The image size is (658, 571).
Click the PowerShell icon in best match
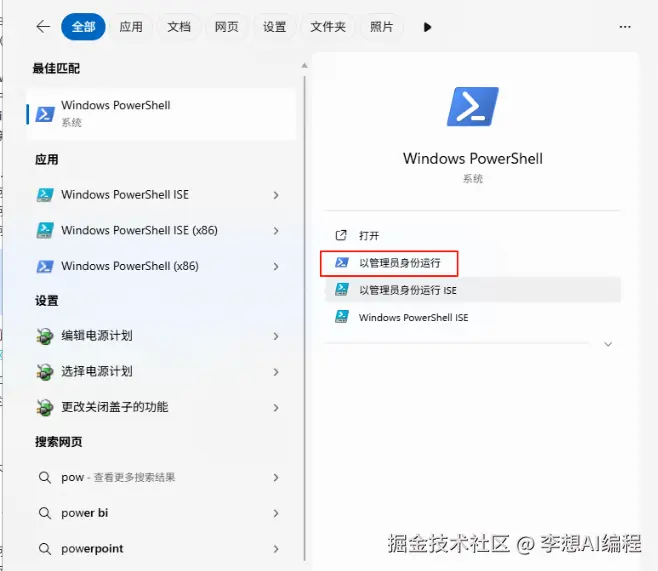(x=45, y=114)
